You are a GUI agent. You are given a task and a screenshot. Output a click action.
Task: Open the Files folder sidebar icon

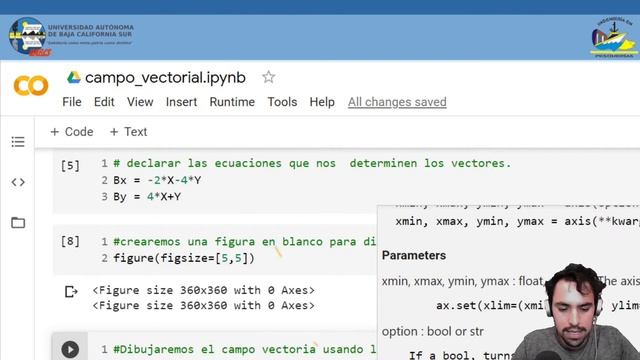pyautogui.click(x=18, y=222)
